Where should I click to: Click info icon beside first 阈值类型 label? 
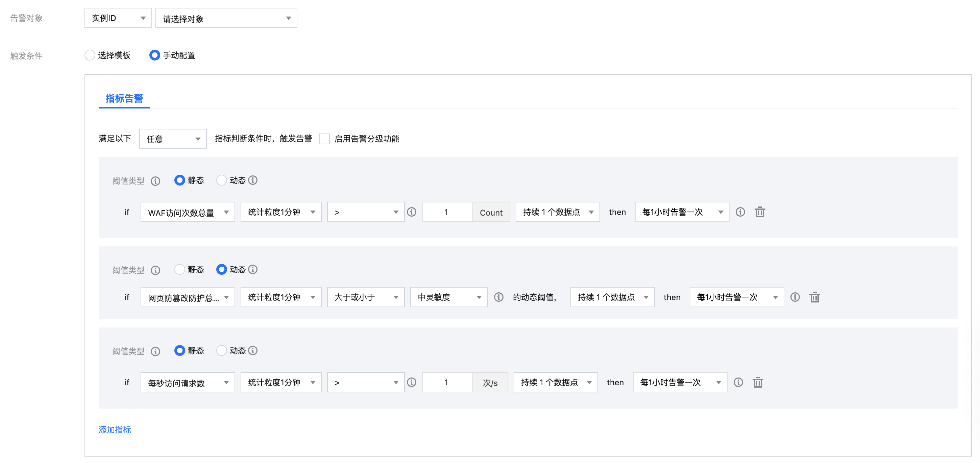click(x=155, y=181)
